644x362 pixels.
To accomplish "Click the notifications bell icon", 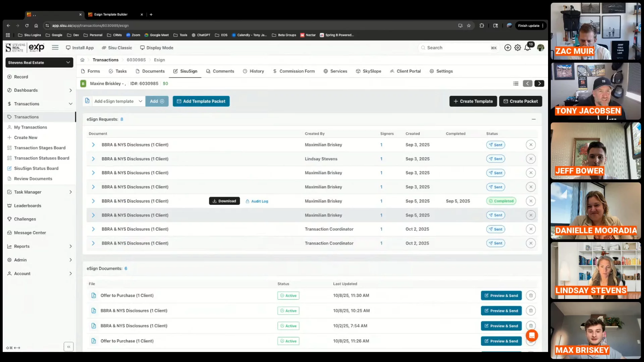I will point(527,48).
